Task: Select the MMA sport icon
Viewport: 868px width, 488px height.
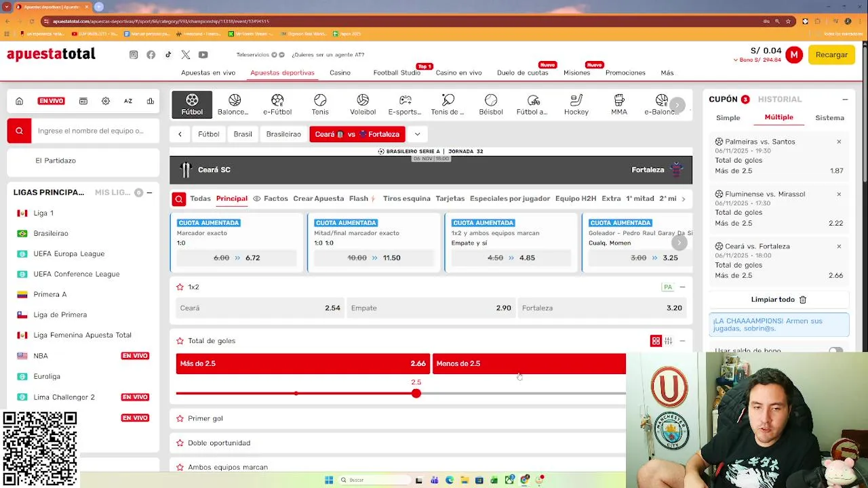Action: (619, 104)
